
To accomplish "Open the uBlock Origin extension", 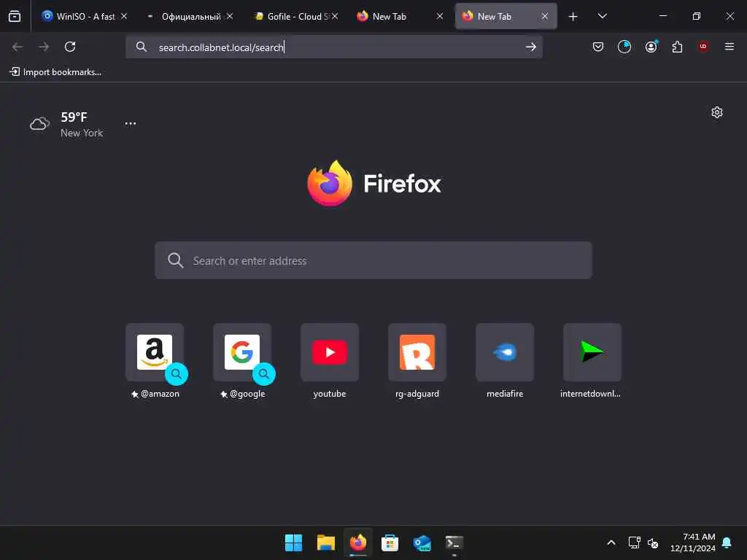I will [x=703, y=47].
